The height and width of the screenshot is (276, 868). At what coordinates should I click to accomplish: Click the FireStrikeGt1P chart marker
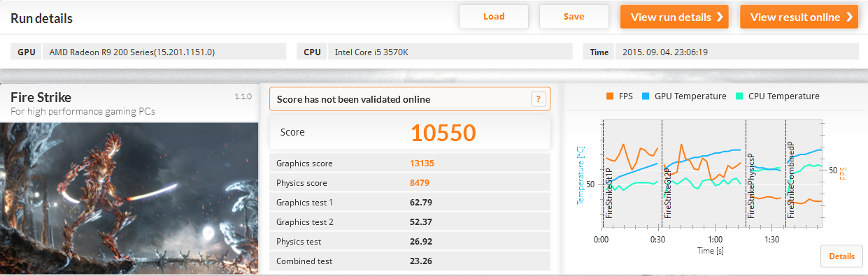pos(609,193)
